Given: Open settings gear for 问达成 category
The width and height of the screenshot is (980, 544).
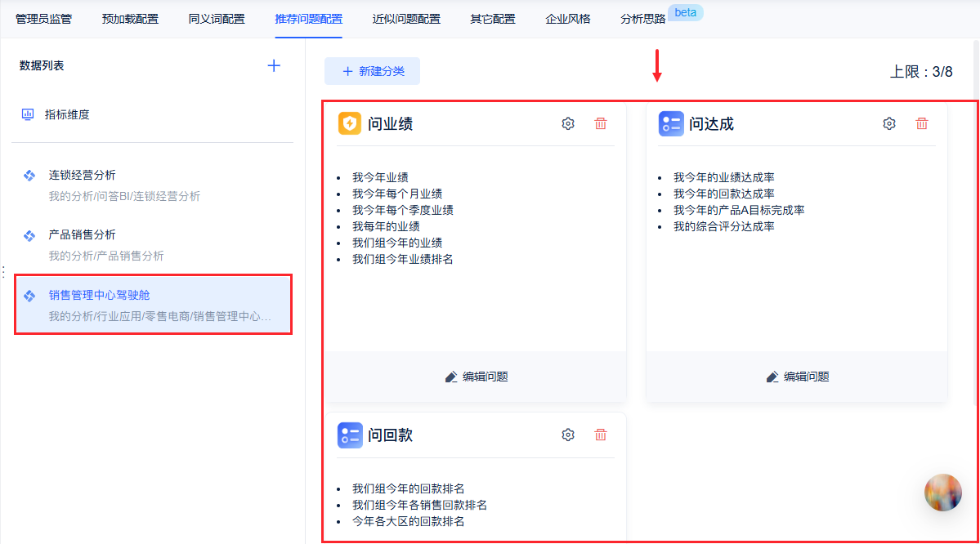Looking at the screenshot, I should (x=888, y=123).
